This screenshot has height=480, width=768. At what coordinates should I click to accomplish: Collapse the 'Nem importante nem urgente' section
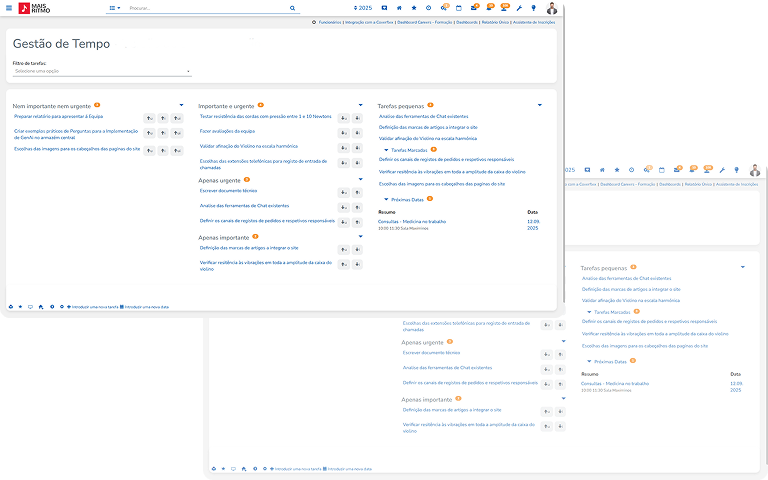click(x=181, y=105)
